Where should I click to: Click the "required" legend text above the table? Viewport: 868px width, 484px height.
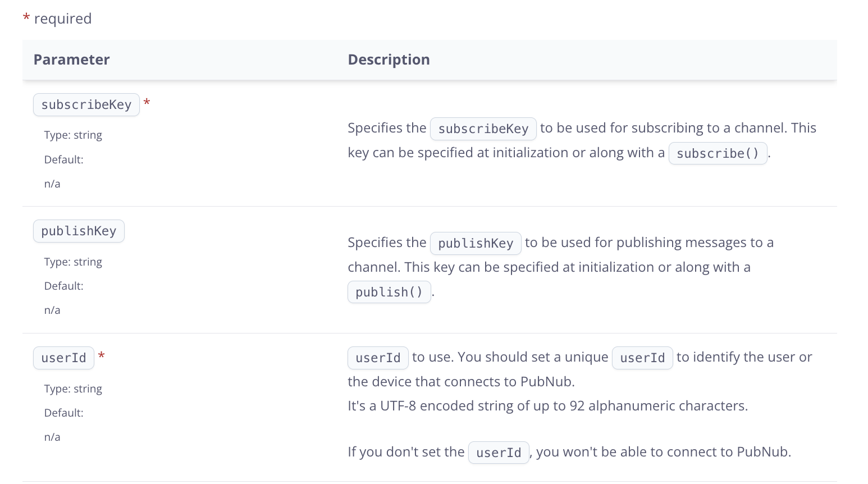62,19
